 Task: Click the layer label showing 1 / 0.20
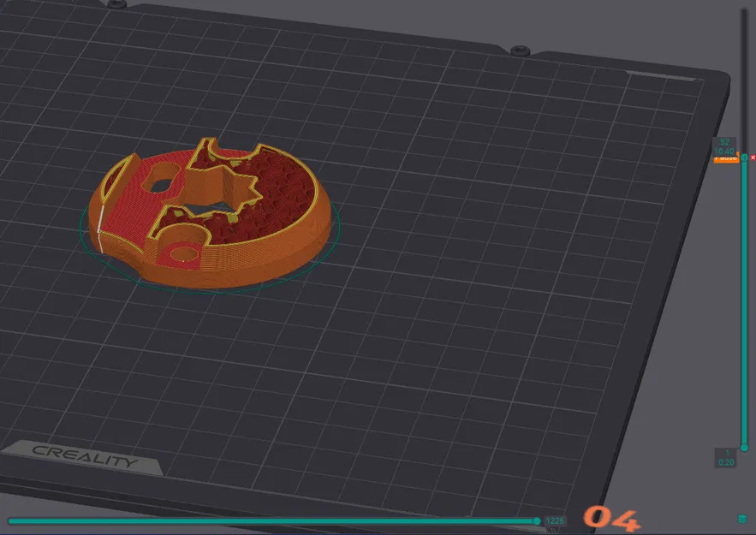725,458
